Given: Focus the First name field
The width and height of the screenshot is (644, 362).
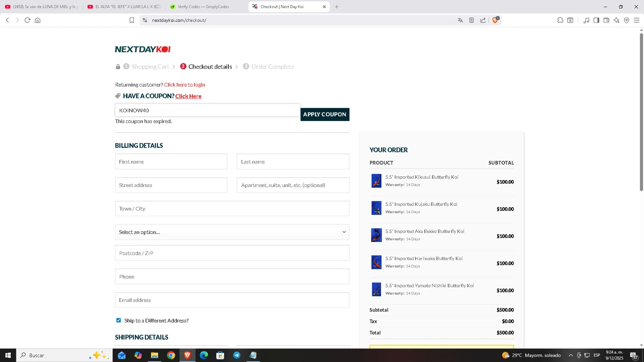Looking at the screenshot, I should pyautogui.click(x=171, y=162).
